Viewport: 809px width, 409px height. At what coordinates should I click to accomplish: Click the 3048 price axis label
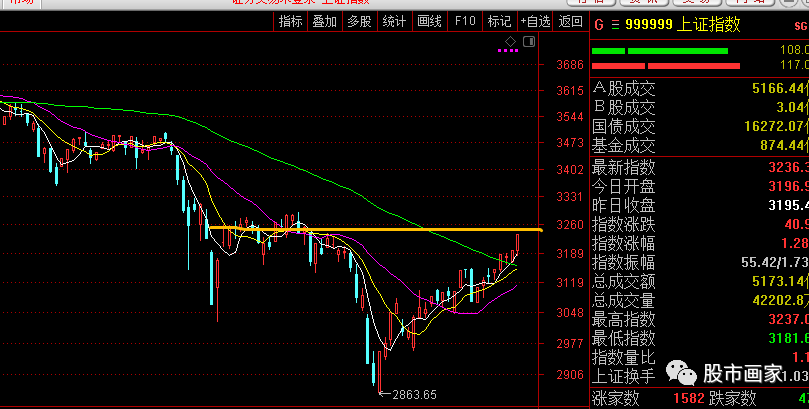tap(570, 312)
